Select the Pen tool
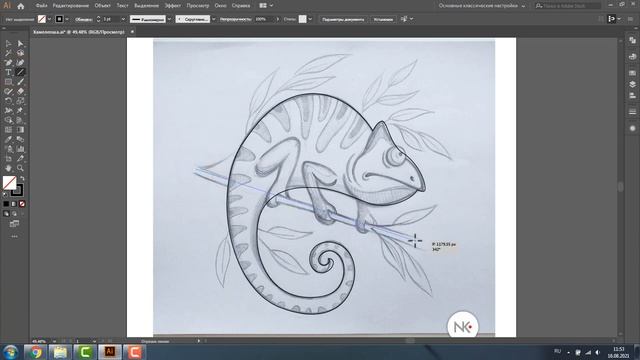Image resolution: width=640 pixels, height=360 pixels. point(8,63)
